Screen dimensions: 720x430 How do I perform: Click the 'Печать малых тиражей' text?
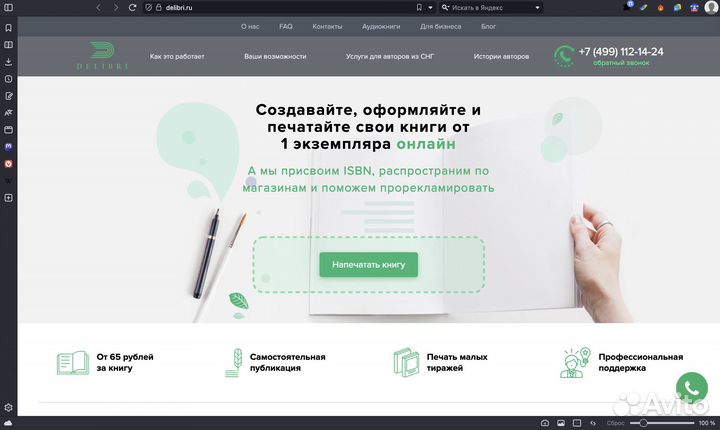[457, 362]
